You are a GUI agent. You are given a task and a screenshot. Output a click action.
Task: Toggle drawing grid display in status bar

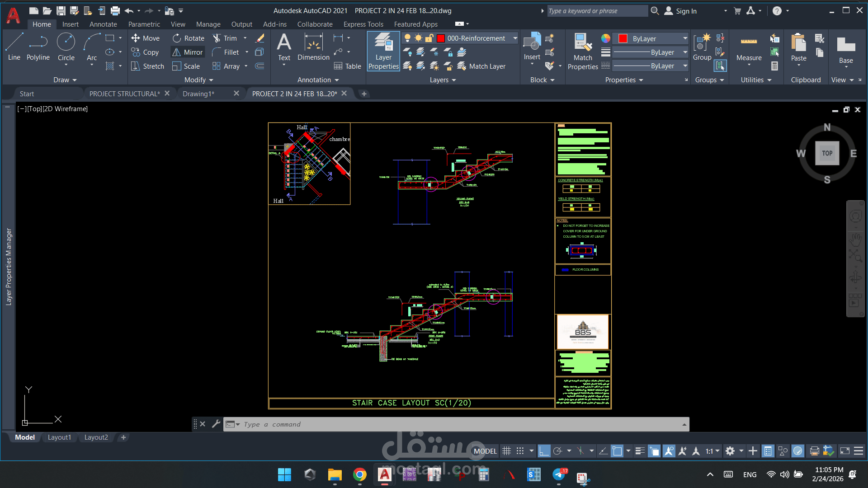click(x=507, y=451)
